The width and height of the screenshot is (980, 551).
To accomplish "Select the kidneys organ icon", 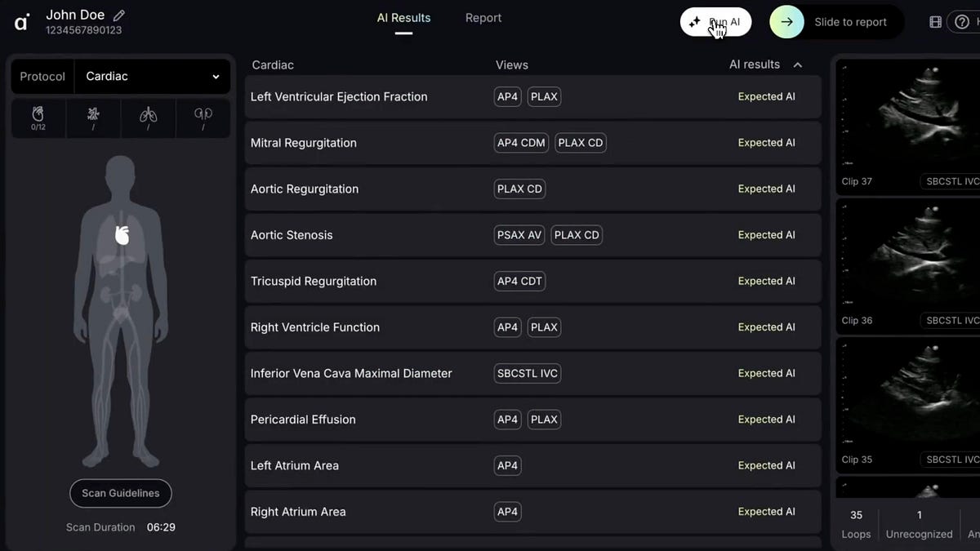I will pyautogui.click(x=203, y=118).
